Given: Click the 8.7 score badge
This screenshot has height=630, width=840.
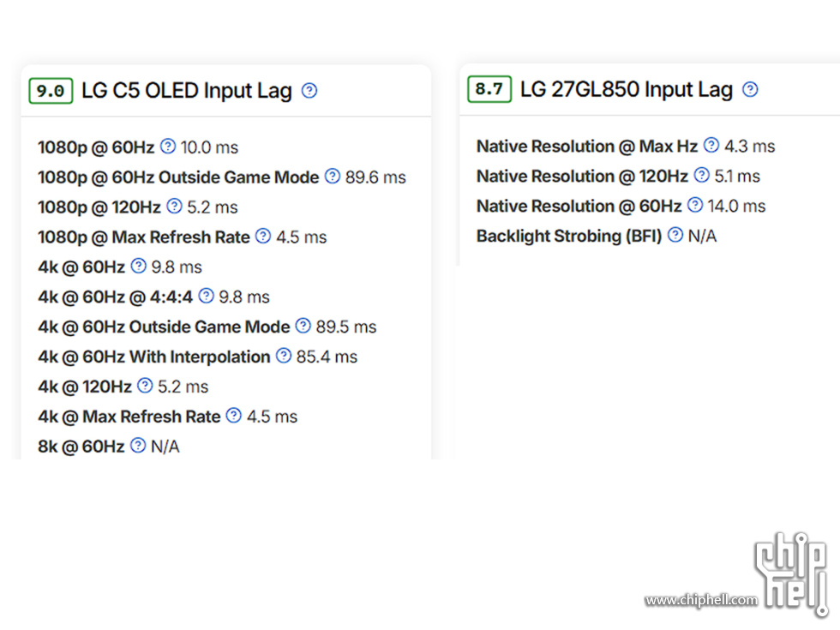Looking at the screenshot, I should click(489, 89).
